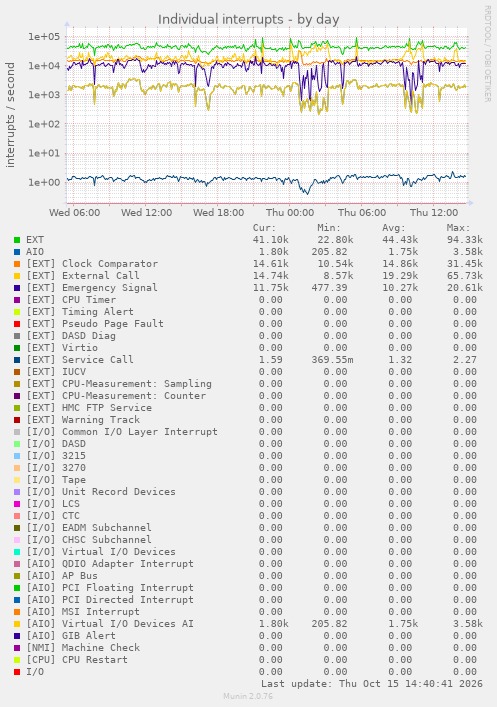Click the 1e+05 y-axis tick label
This screenshot has width=497, height=707.
(x=44, y=37)
